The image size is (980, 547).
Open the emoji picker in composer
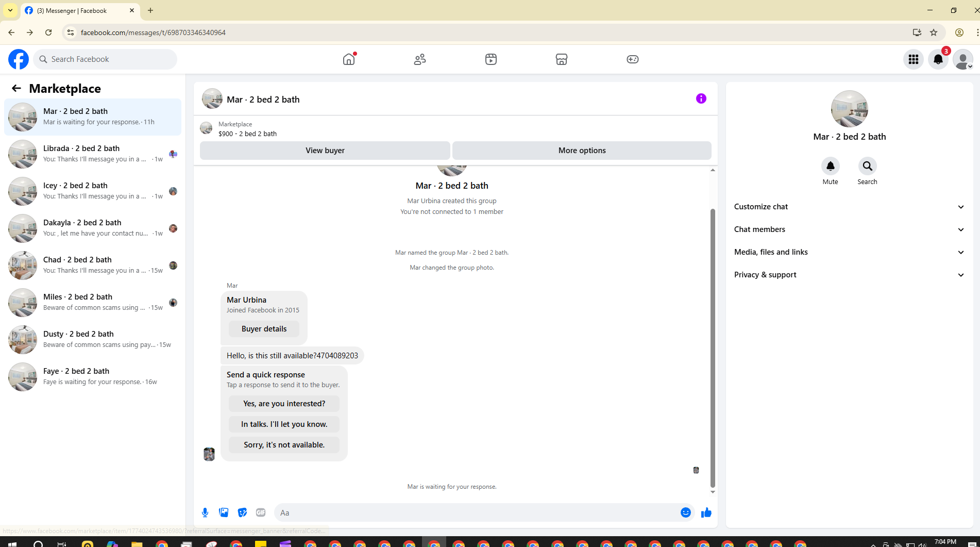686,512
